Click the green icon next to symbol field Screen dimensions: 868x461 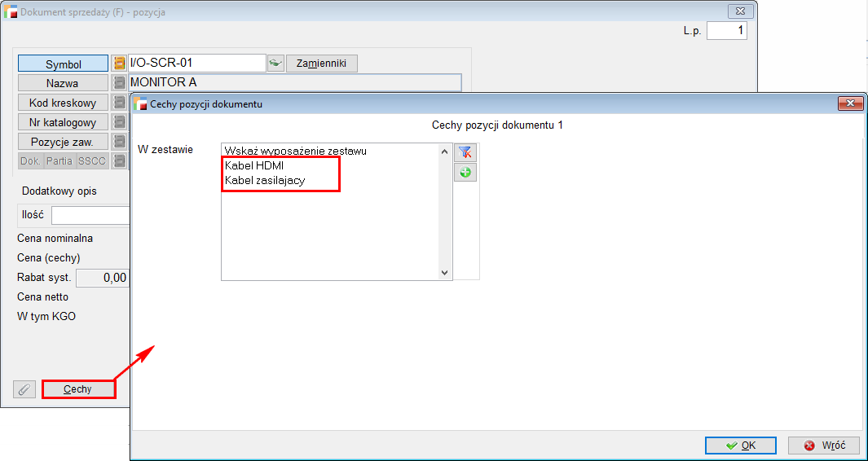point(275,63)
